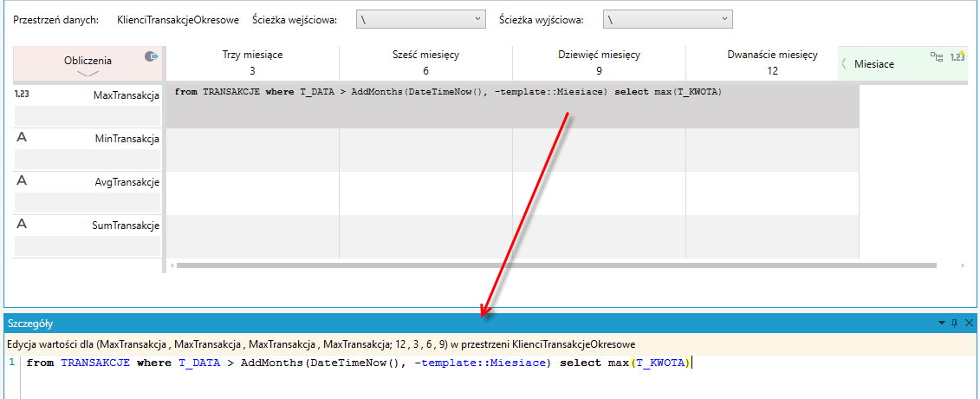980x399 pixels.
Task: Select the MaxTransakcja row label
Action: (127, 95)
